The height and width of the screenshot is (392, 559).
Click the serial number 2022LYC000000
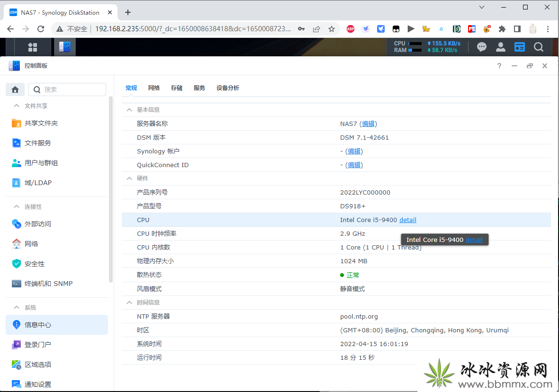click(365, 192)
